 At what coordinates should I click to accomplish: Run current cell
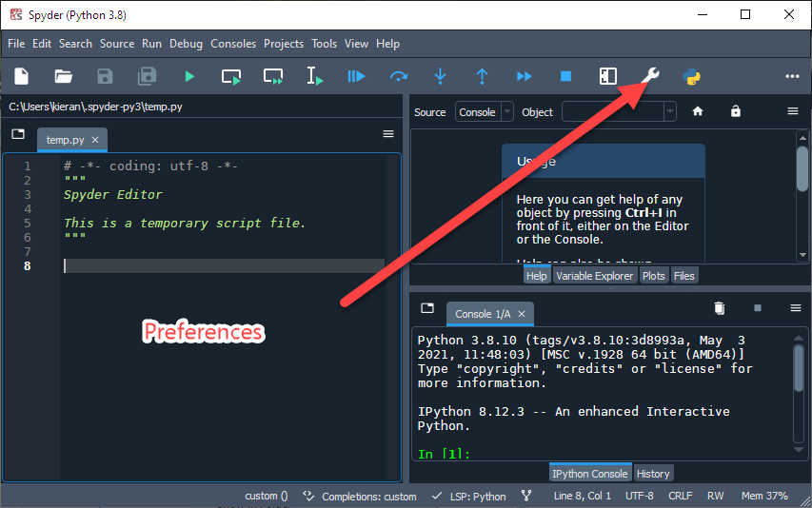tap(231, 77)
